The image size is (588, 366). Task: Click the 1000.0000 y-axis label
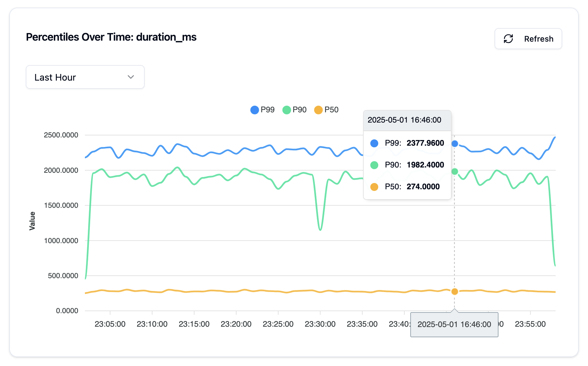coord(61,240)
